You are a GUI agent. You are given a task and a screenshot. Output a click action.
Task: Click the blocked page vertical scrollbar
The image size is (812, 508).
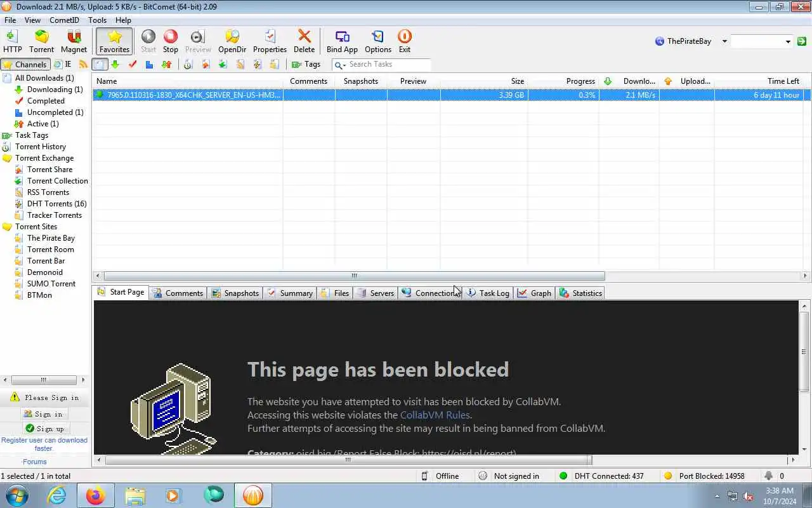tap(804, 352)
